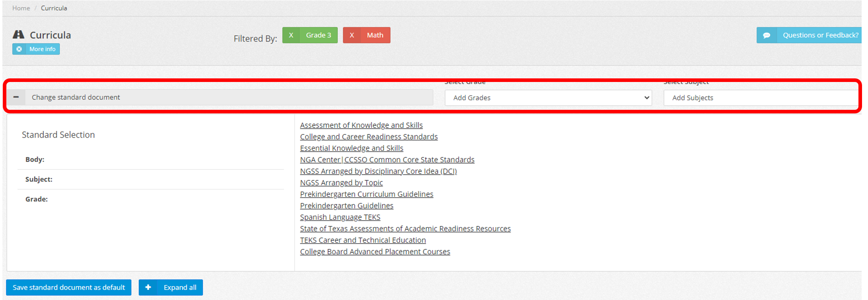Viewport: 868px width, 300px height.
Task: Choose Essential Knowledge and Skills link
Action: tap(352, 148)
